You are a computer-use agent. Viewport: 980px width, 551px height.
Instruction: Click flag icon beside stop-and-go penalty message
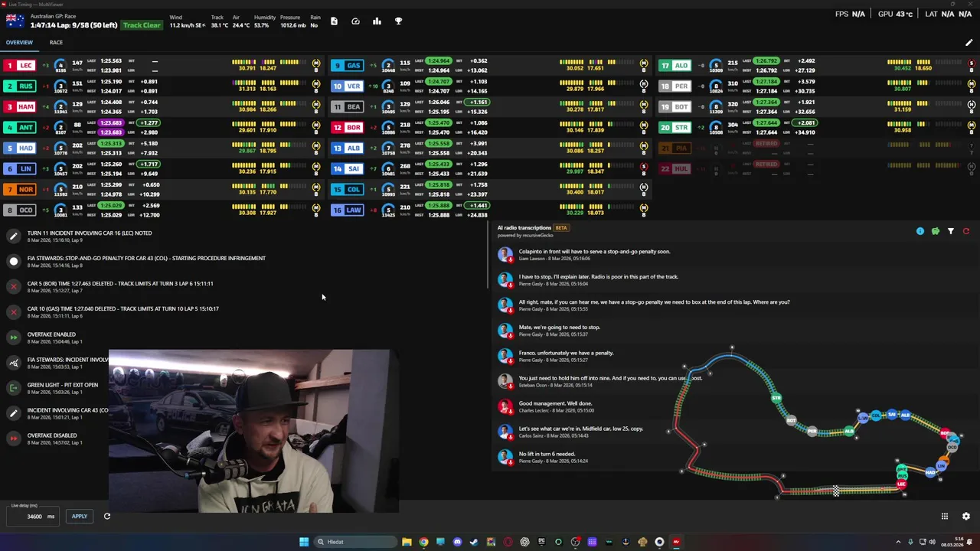[13, 262]
